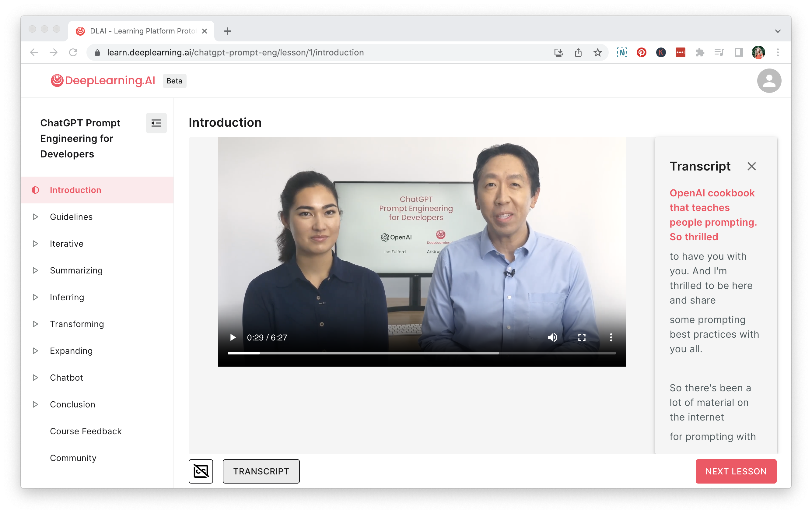Click highlighted transcript line 'OpenAI cookbook'
The width and height of the screenshot is (812, 514).
713,215
